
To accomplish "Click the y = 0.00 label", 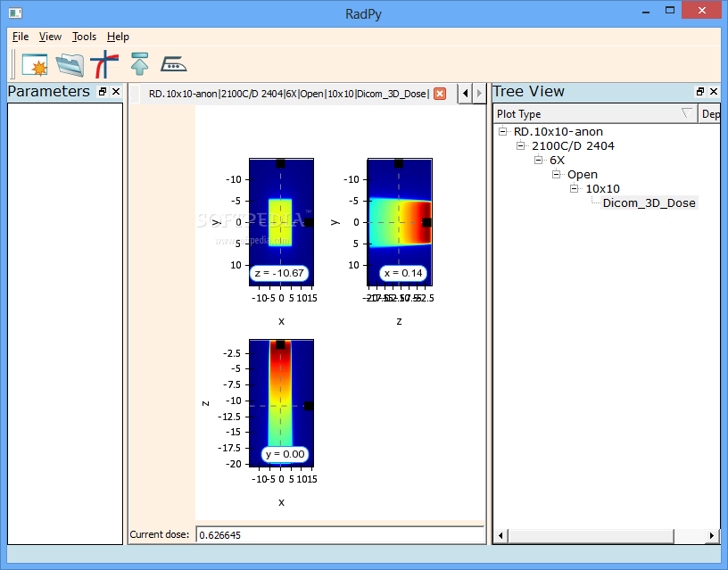I will [285, 454].
